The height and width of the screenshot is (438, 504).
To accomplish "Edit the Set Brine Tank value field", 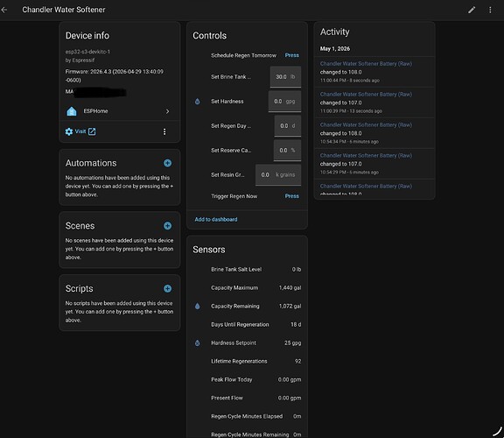I will 285,77.
